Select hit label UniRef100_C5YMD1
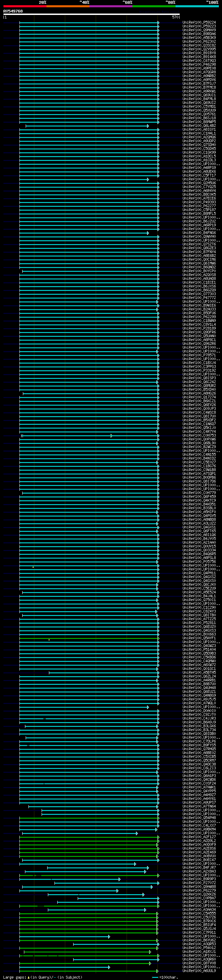 click(199, 106)
